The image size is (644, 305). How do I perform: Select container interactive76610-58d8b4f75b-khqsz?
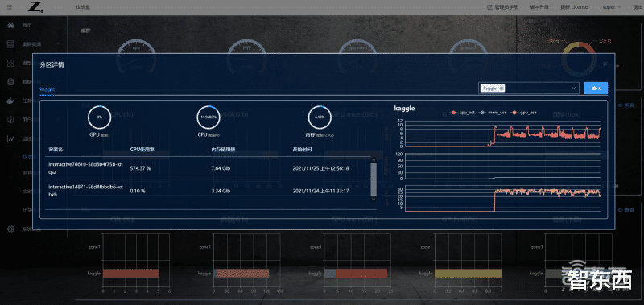point(85,168)
